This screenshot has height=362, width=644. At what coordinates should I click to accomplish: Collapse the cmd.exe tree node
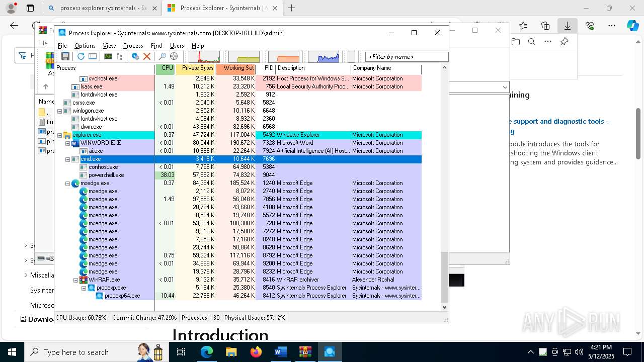68,159
